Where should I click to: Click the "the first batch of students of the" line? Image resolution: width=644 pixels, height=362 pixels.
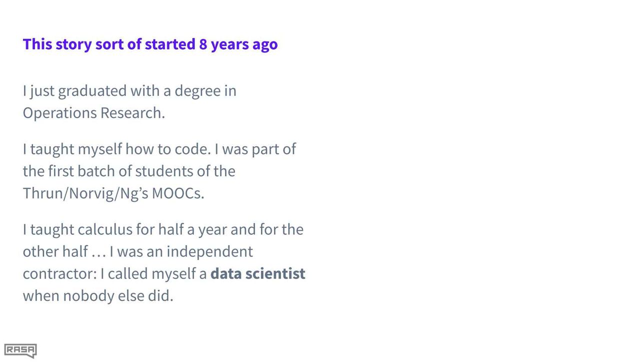[129, 171]
